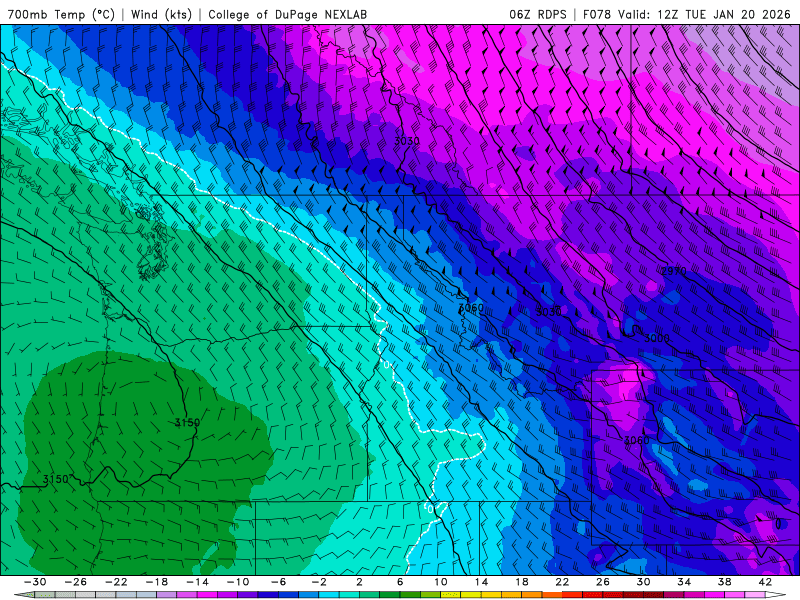Click the 42 color scale label
800x600 pixels.
coord(765,582)
